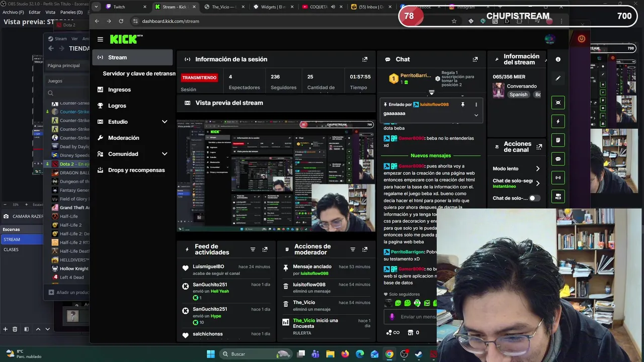
Task: Filter the Feed de actividades list
Action: 253,249
